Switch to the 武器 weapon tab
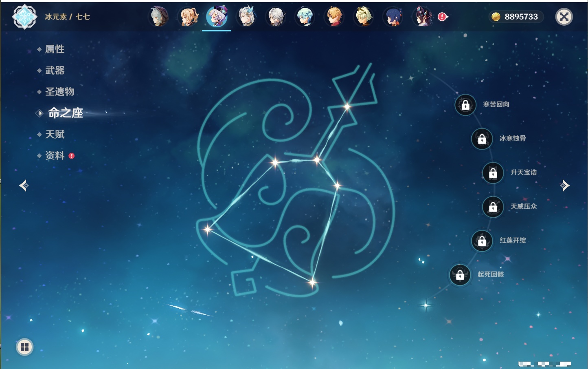 (x=55, y=71)
